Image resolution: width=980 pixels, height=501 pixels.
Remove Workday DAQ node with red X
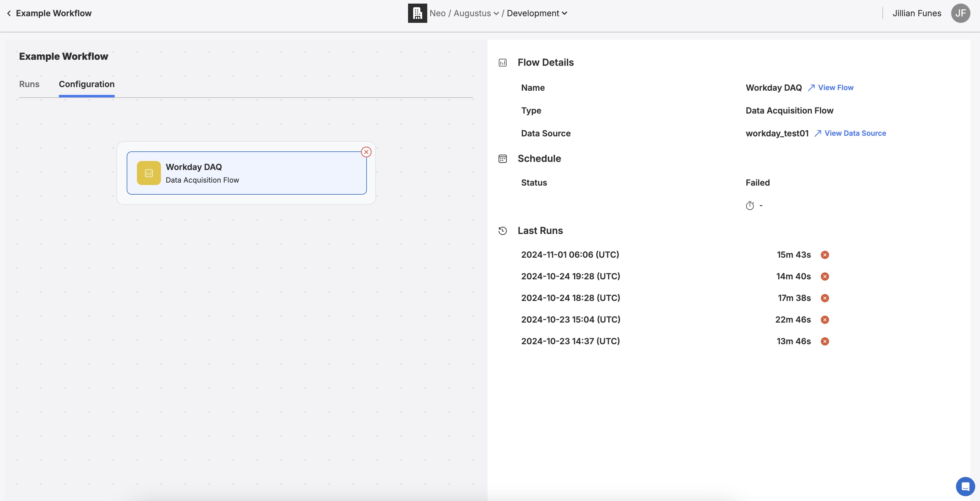coord(366,152)
